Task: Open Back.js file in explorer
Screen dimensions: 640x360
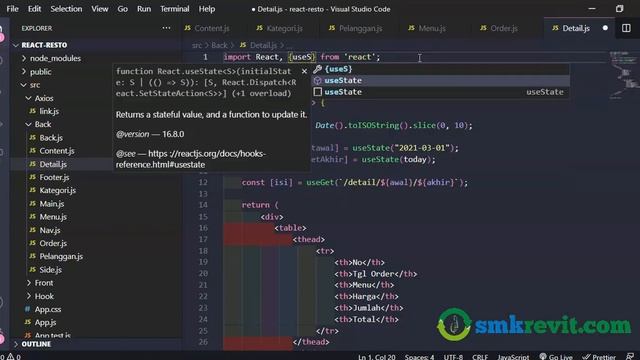Action: tap(51, 138)
